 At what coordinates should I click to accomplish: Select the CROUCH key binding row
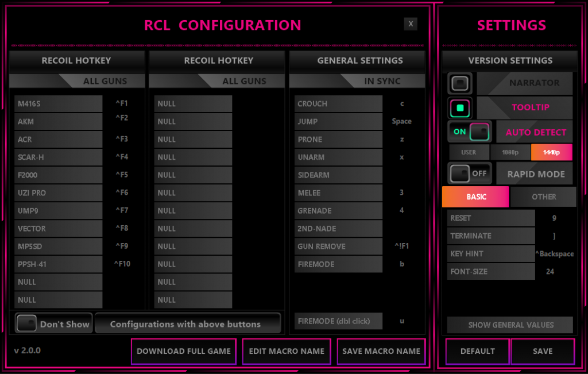(338, 104)
